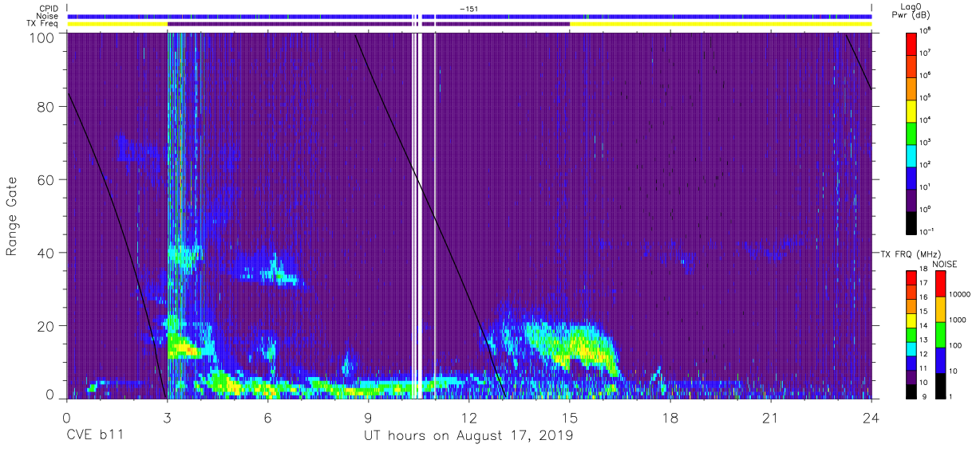Click the 'NOISE' colorbar title
This screenshot has width=980, height=452.
click(944, 263)
